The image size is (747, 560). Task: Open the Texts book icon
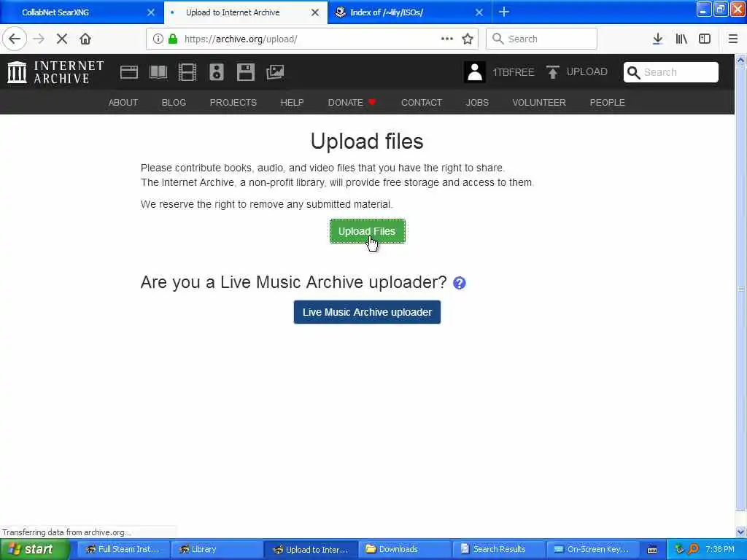[x=158, y=72]
